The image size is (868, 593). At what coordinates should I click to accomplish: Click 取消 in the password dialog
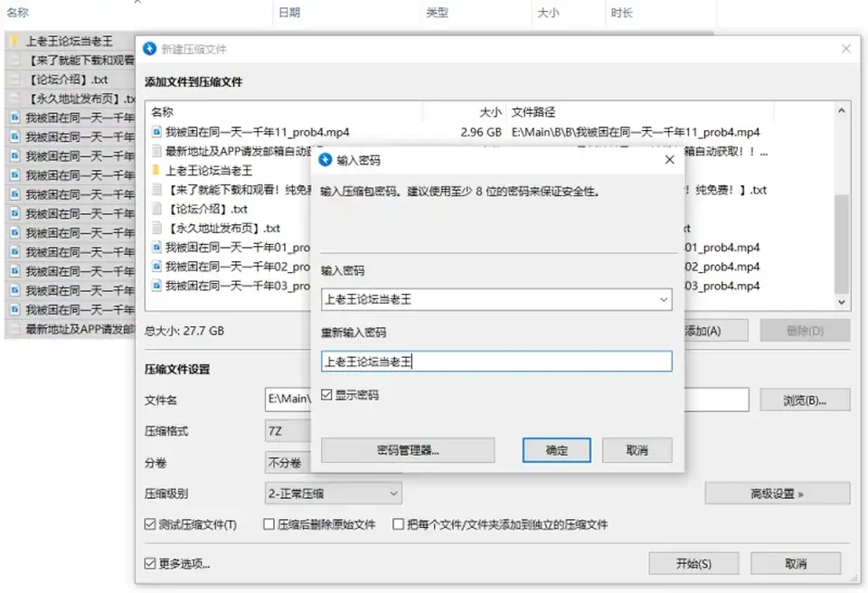pyautogui.click(x=637, y=450)
